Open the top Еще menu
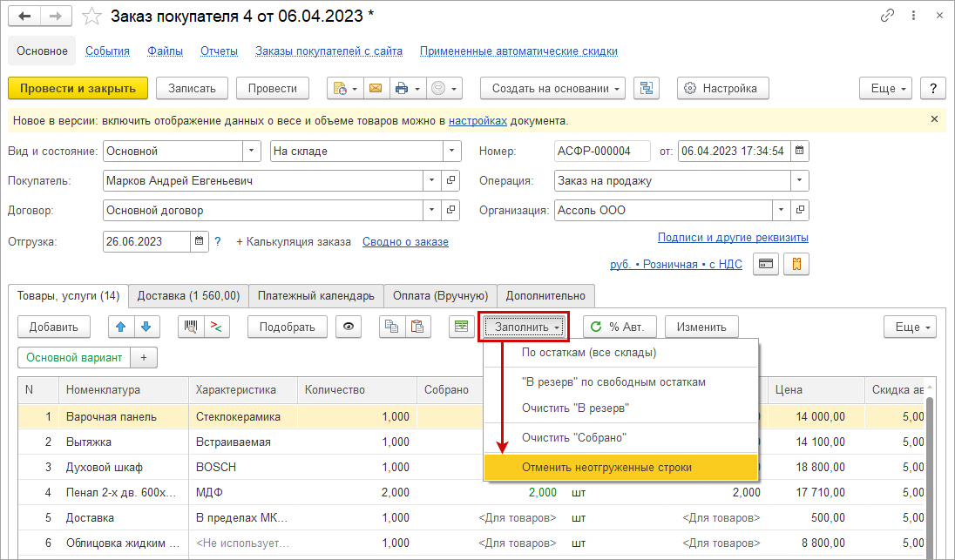955x560 pixels. click(x=885, y=88)
